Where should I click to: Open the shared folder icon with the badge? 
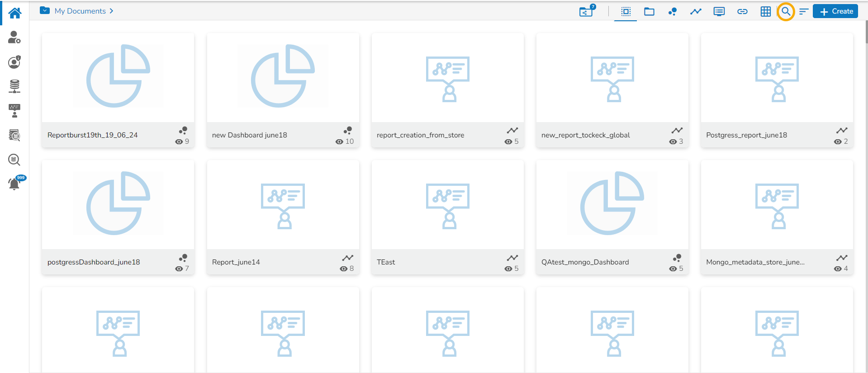point(587,11)
